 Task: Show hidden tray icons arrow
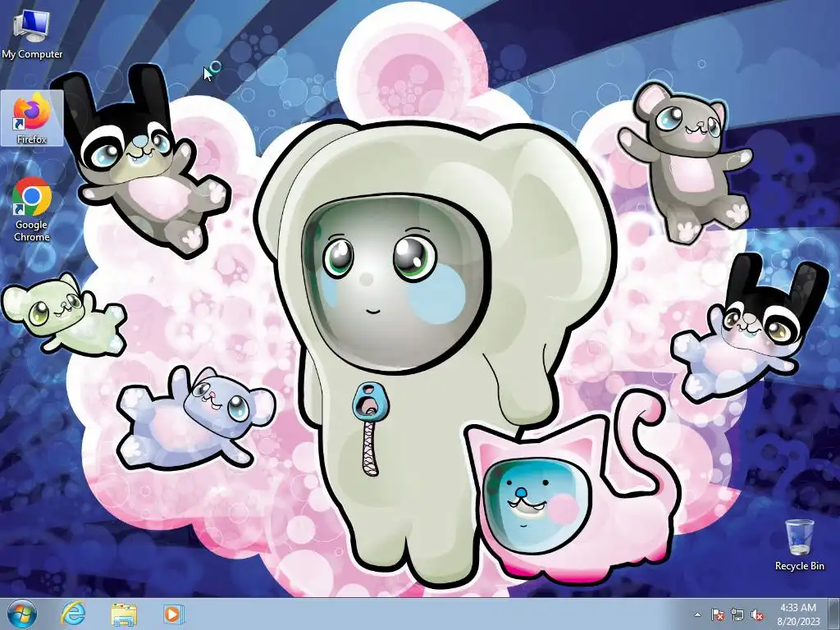pos(697,614)
